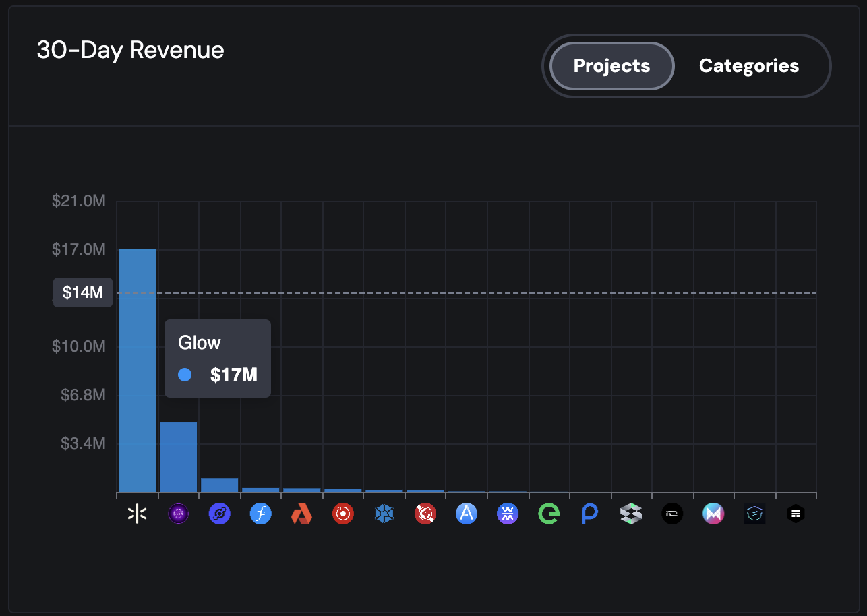Image resolution: width=867 pixels, height=616 pixels.
Task: Click the dark purple circular project icon
Action: pyautogui.click(x=178, y=515)
